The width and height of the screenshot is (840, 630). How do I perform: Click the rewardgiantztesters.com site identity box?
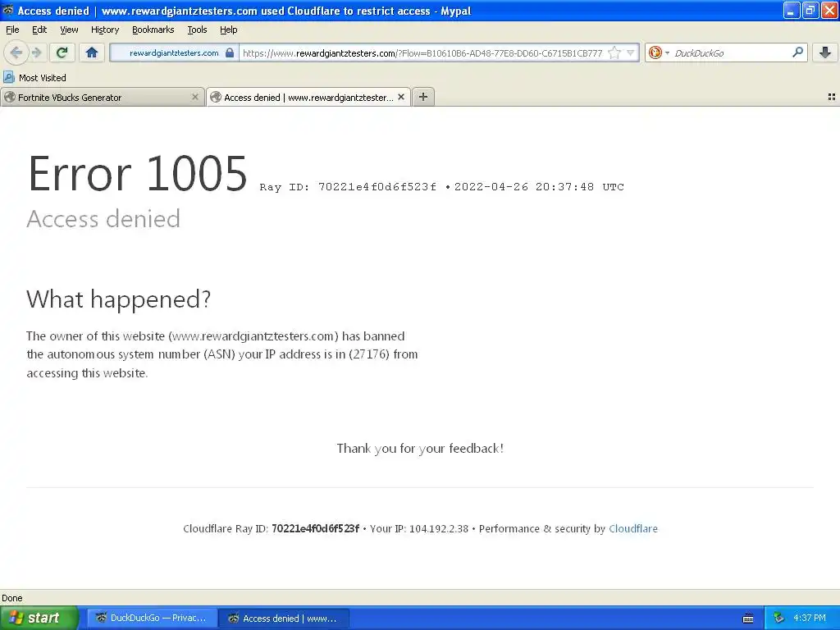coord(174,52)
